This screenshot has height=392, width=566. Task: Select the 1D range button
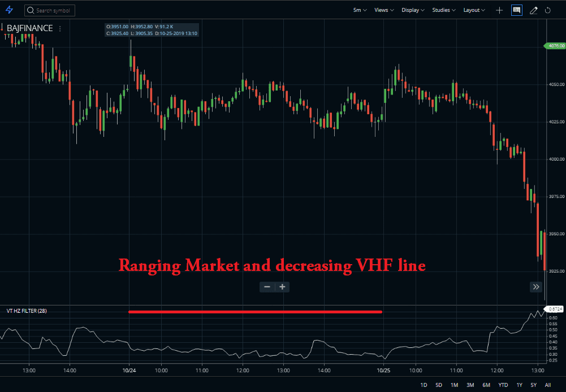coord(424,385)
